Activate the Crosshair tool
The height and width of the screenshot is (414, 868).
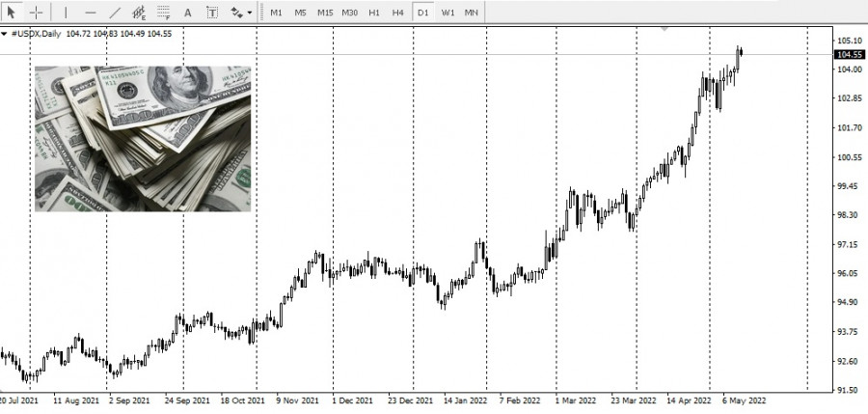tap(36, 12)
